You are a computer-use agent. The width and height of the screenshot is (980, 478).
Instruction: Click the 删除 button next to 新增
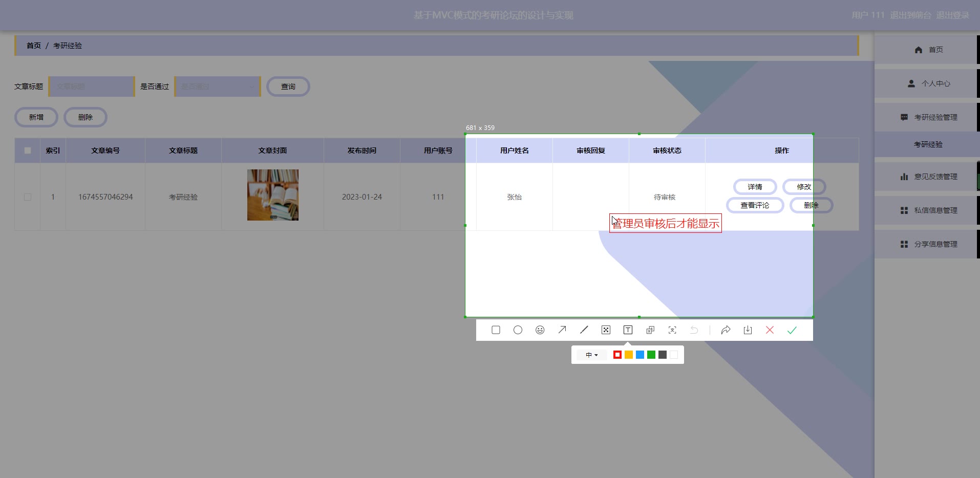click(86, 117)
